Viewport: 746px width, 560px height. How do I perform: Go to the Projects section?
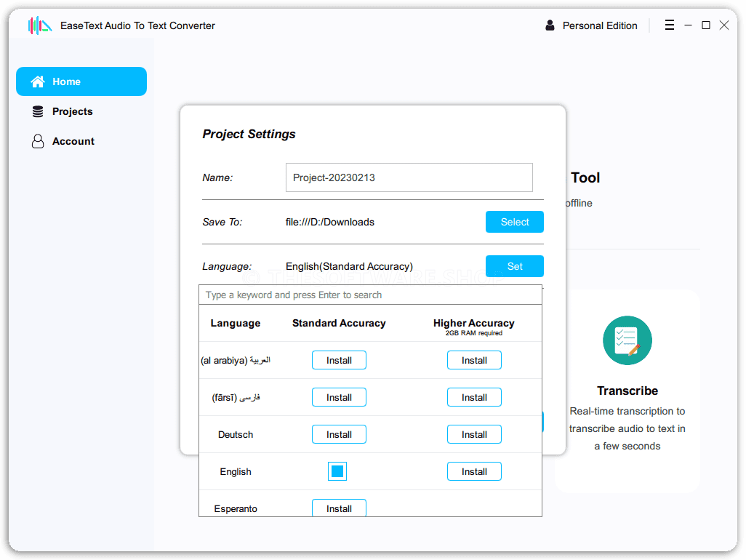[x=81, y=111]
